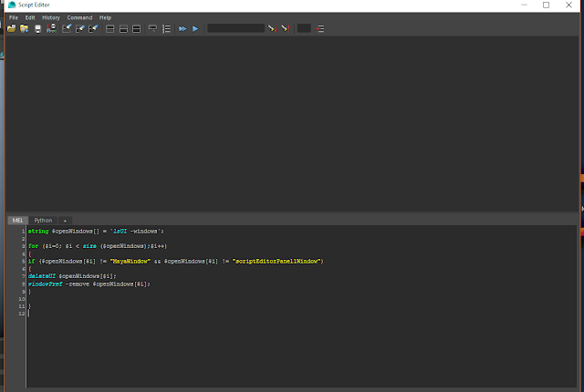This screenshot has width=584, height=392.
Task: Minimize the Script Editor window
Action: (524, 5)
